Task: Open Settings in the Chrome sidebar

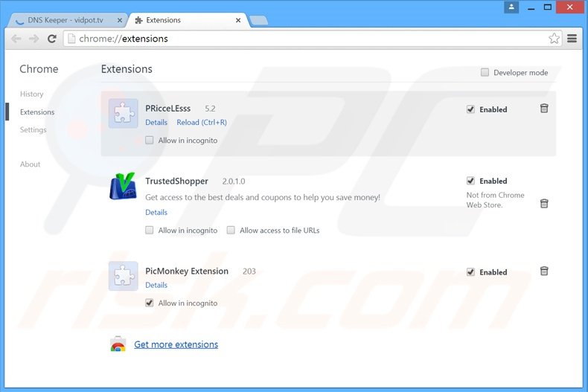Action: coord(33,129)
